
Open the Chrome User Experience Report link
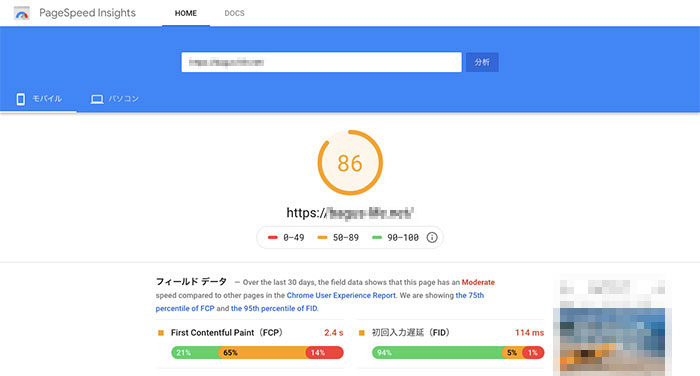(x=341, y=295)
